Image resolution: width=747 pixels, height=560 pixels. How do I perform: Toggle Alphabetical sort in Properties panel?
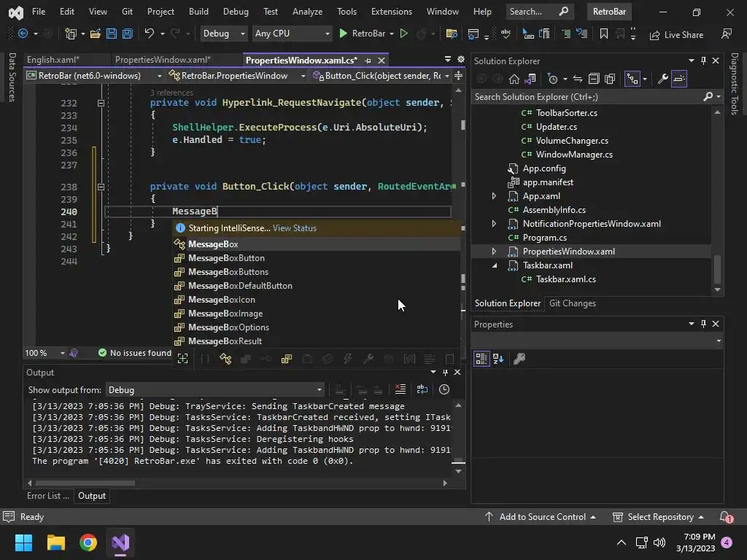(498, 359)
